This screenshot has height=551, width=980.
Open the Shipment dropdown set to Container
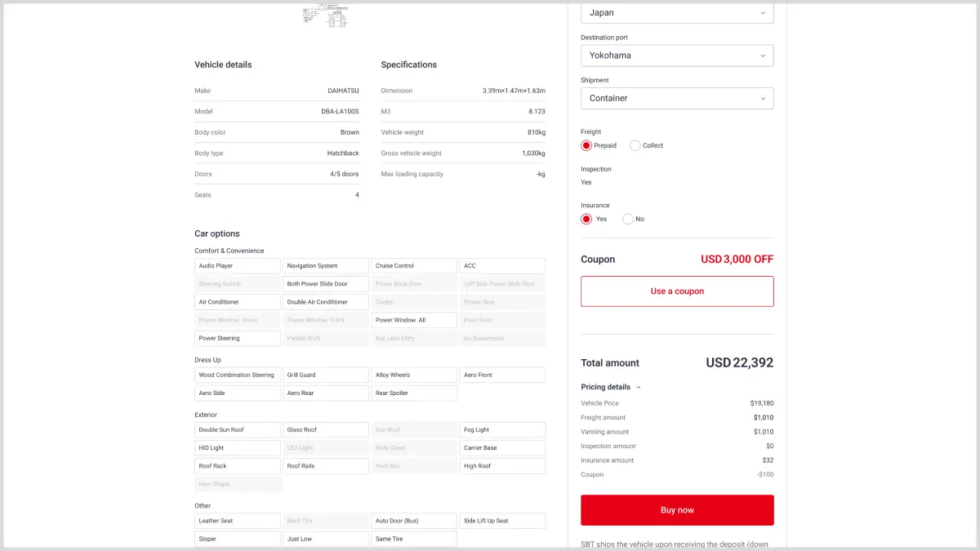676,97
